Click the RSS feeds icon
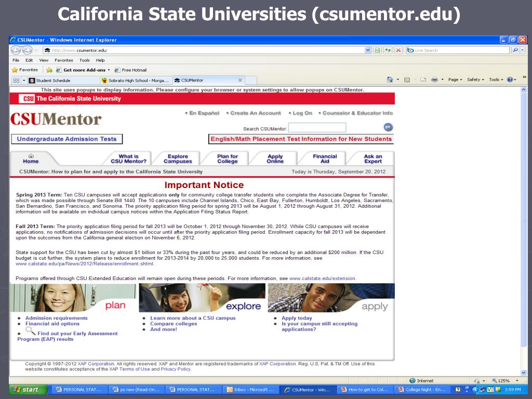Screen dimensions: 532x399 [x=407, y=79]
